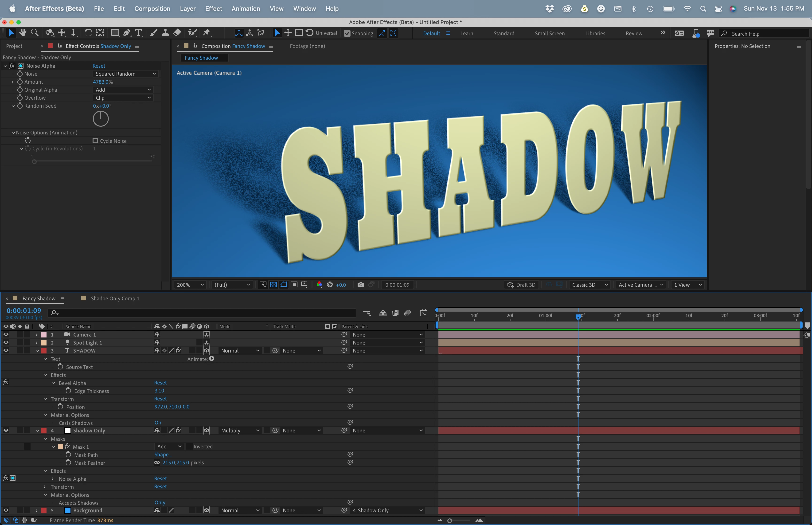Click the Cycle in Revolutions slider handle

[x=34, y=162]
